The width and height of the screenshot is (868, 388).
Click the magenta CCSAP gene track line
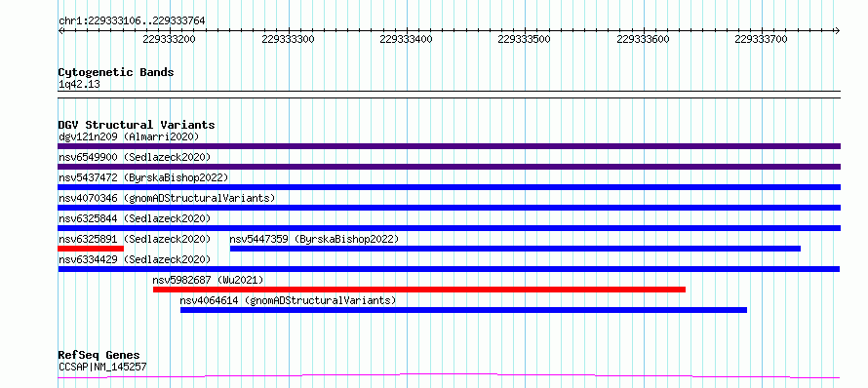[449, 376]
